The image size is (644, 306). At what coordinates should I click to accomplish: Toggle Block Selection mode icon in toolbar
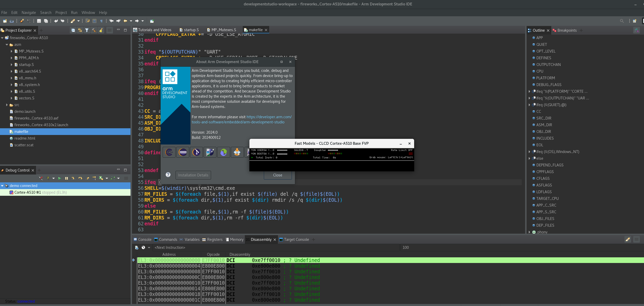[94, 21]
